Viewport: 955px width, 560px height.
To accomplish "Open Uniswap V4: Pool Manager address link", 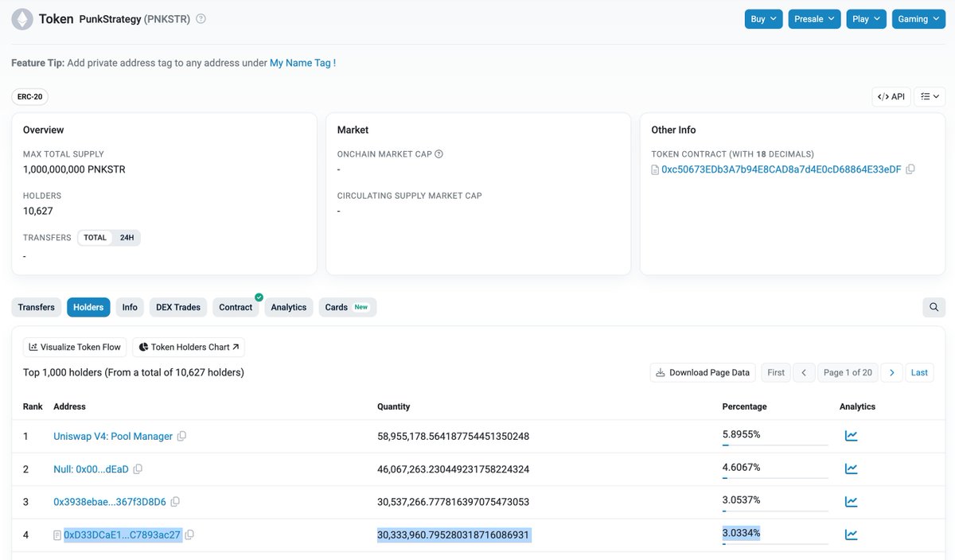I will [x=113, y=437].
